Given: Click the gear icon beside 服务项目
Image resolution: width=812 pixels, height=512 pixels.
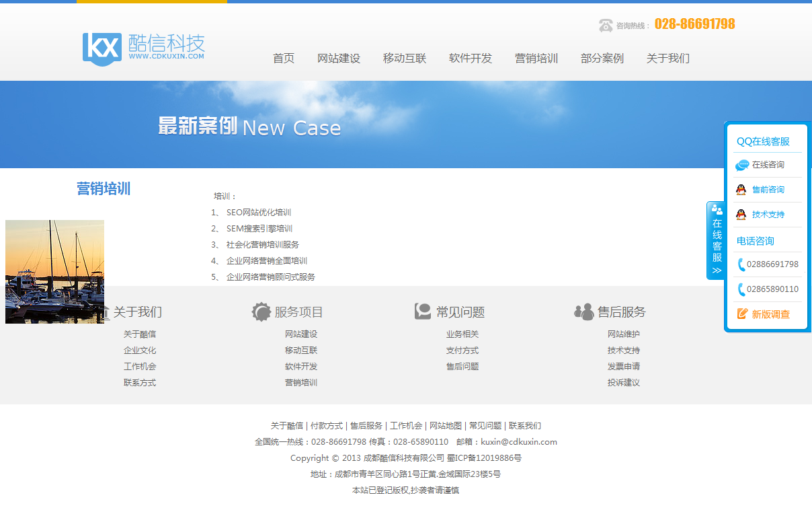Looking at the screenshot, I should [261, 312].
